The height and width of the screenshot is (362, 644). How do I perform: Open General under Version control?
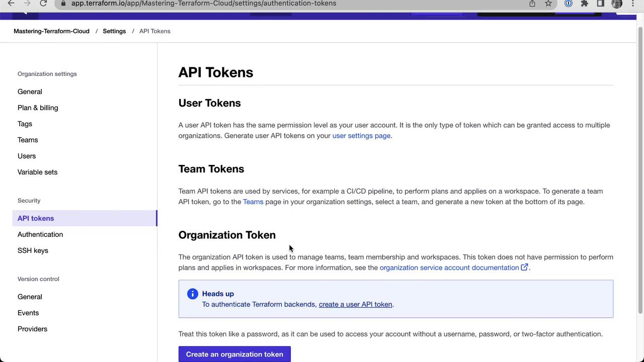point(30,297)
